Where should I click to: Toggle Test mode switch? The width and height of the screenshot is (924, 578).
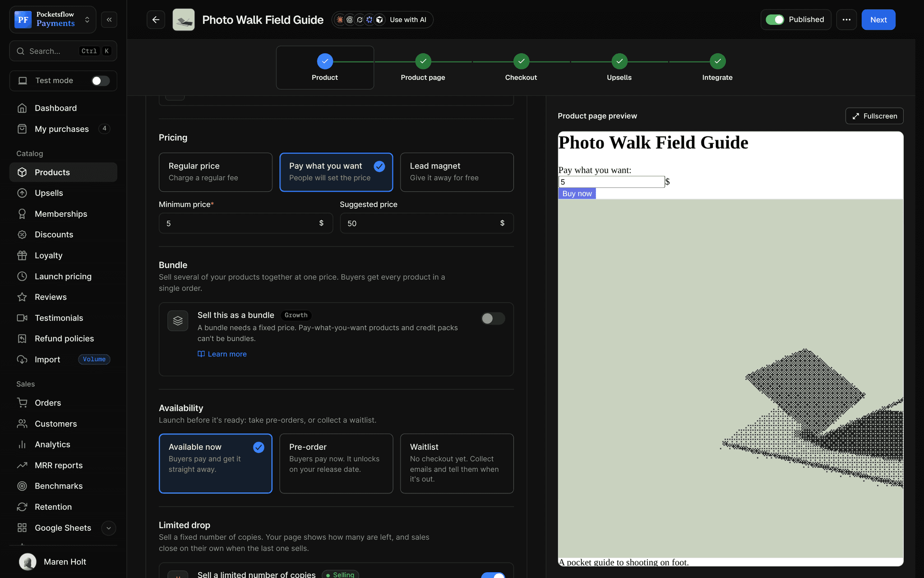[100, 80]
